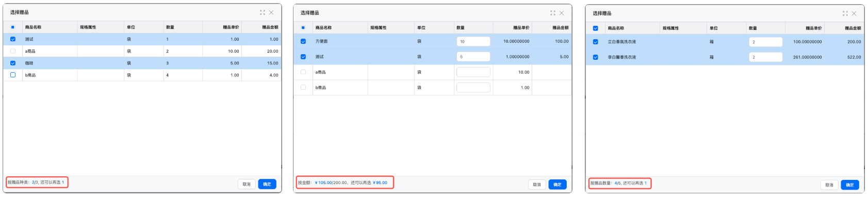Uncheck 测试 row in 按赠品种类 dialog
The height and width of the screenshot is (199, 868).
13,39
